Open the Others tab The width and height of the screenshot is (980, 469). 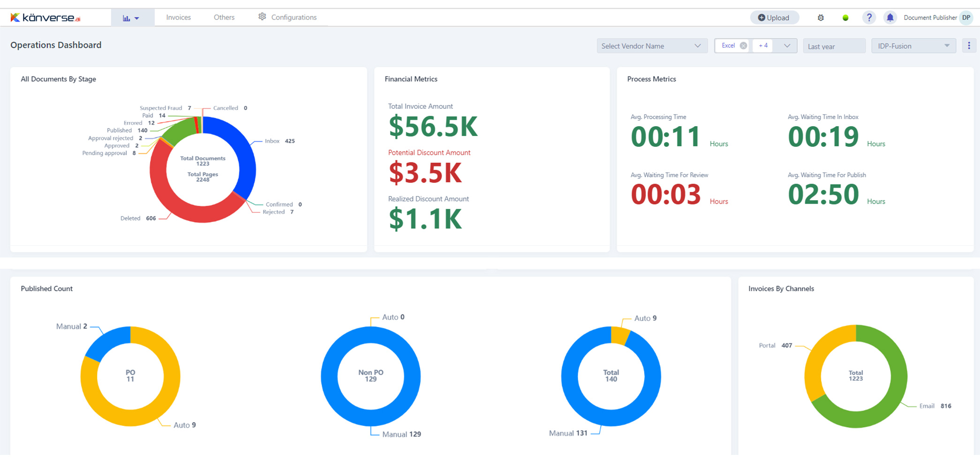[224, 17]
